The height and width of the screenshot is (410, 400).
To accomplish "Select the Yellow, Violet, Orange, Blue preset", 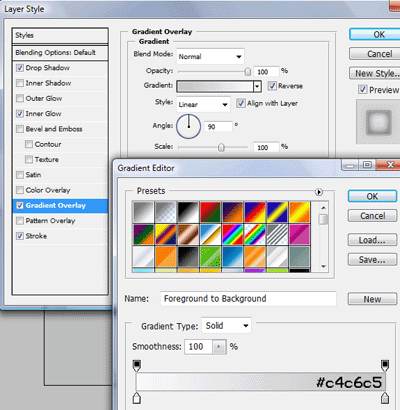I will (x=166, y=234).
